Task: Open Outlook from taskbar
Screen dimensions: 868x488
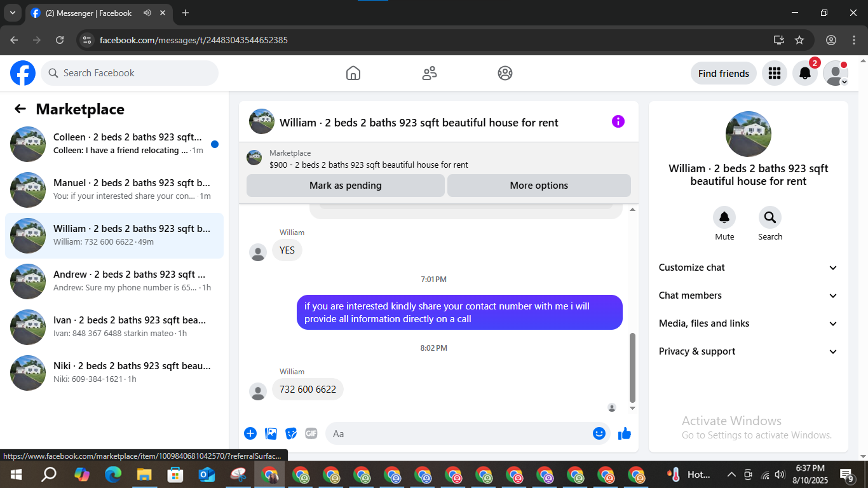Action: click(207, 475)
